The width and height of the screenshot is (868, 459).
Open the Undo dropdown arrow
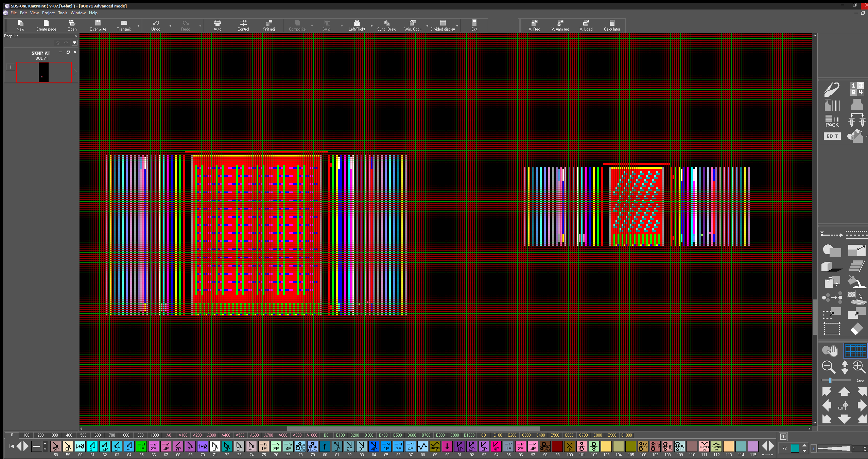170,26
